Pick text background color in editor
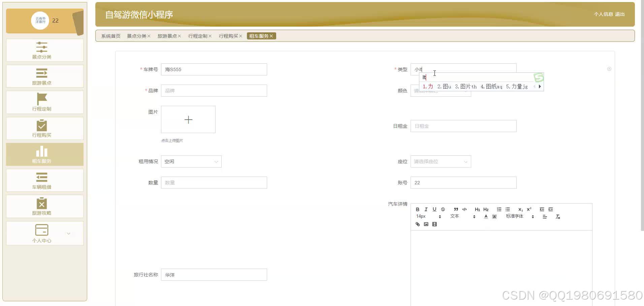The height and width of the screenshot is (306, 644). click(494, 217)
